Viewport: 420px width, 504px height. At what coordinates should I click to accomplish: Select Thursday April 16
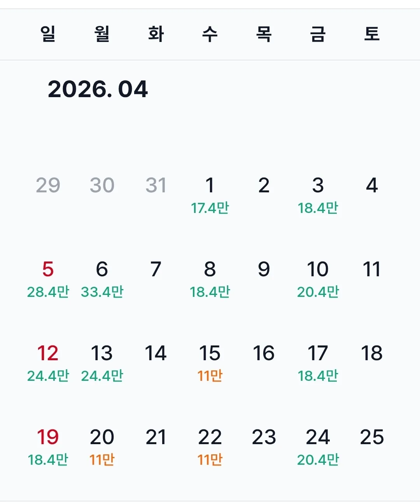264,353
